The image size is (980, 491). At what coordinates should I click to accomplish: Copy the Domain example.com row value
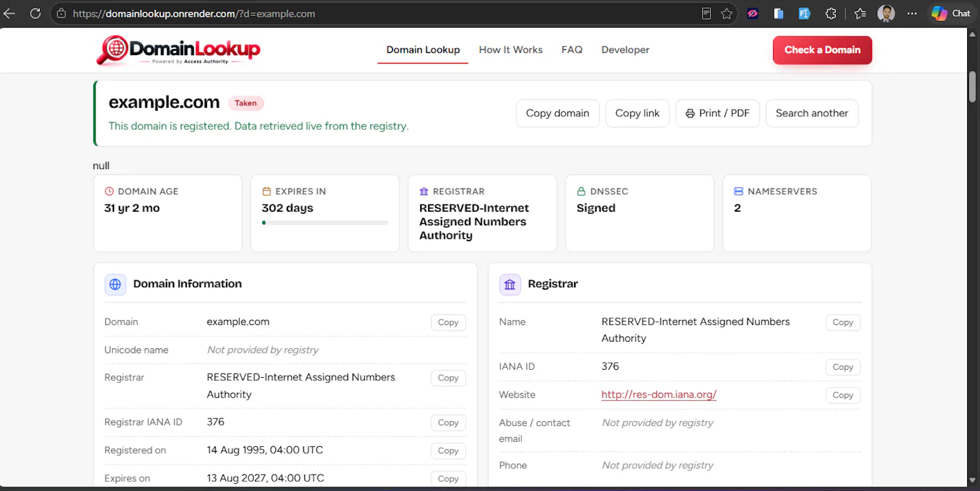tap(448, 323)
